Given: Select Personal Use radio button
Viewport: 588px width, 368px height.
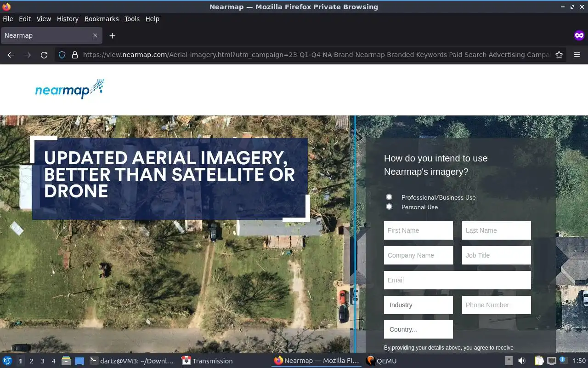Looking at the screenshot, I should (x=389, y=207).
